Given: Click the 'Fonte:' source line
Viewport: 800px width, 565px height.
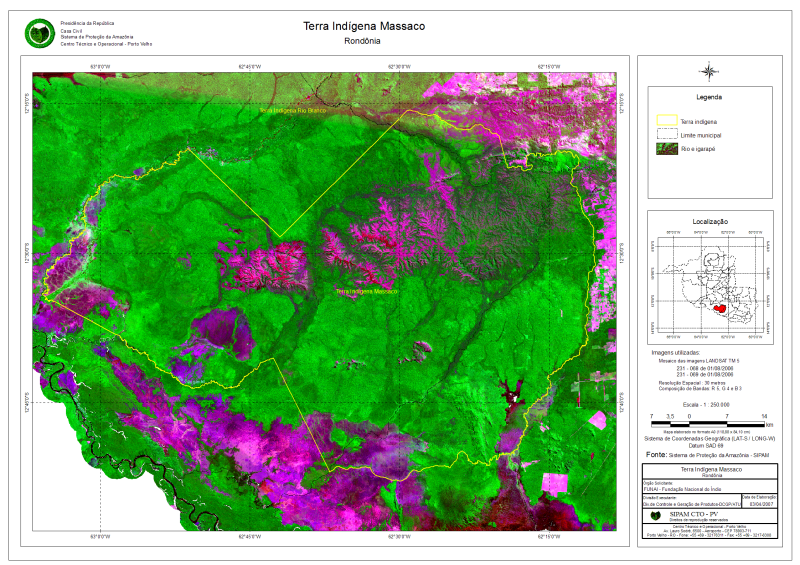Looking at the screenshot, I should tap(707, 455).
